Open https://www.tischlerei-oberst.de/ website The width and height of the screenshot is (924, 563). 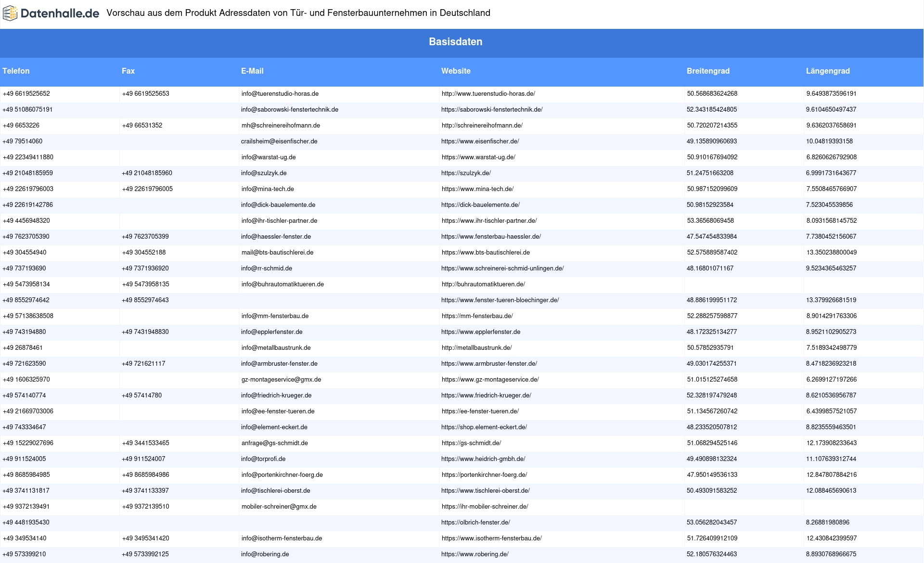tap(486, 491)
